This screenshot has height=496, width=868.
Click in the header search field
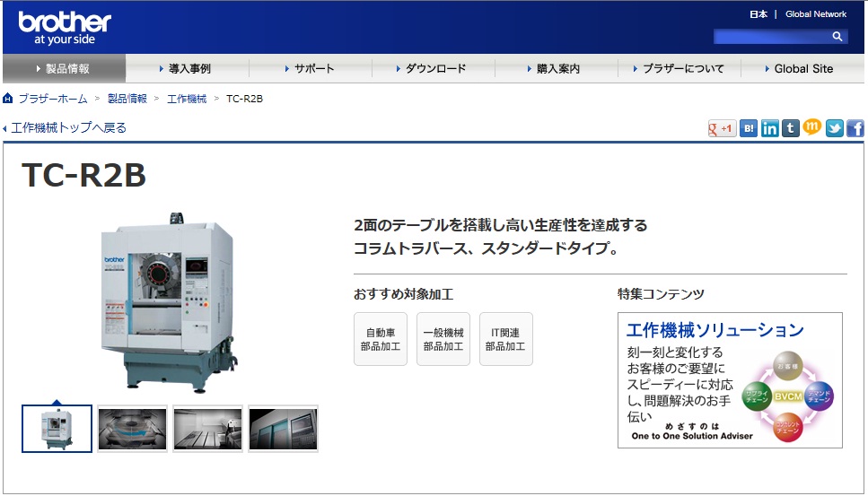(x=772, y=37)
